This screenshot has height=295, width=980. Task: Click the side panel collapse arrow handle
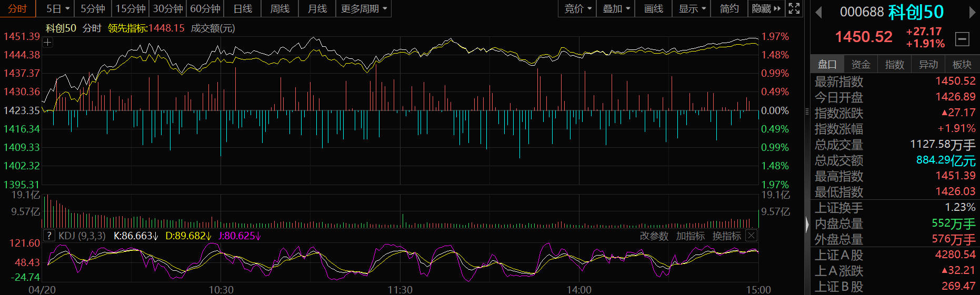click(x=807, y=225)
